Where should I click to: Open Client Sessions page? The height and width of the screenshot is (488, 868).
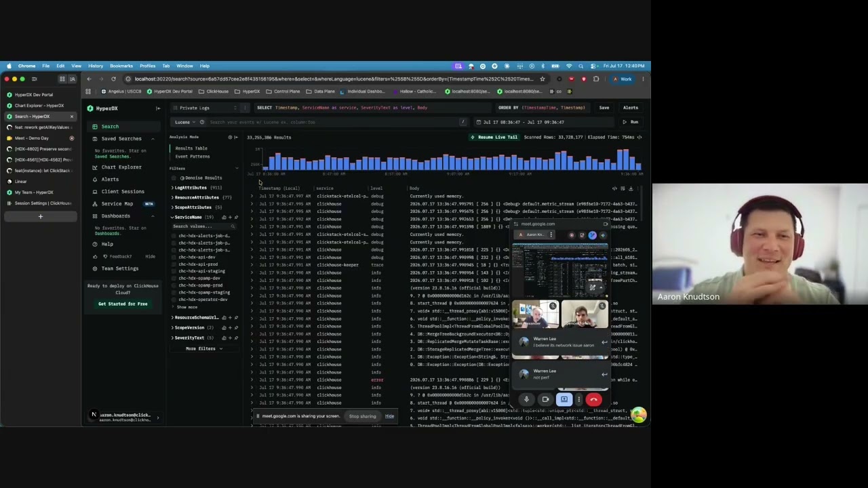point(122,191)
